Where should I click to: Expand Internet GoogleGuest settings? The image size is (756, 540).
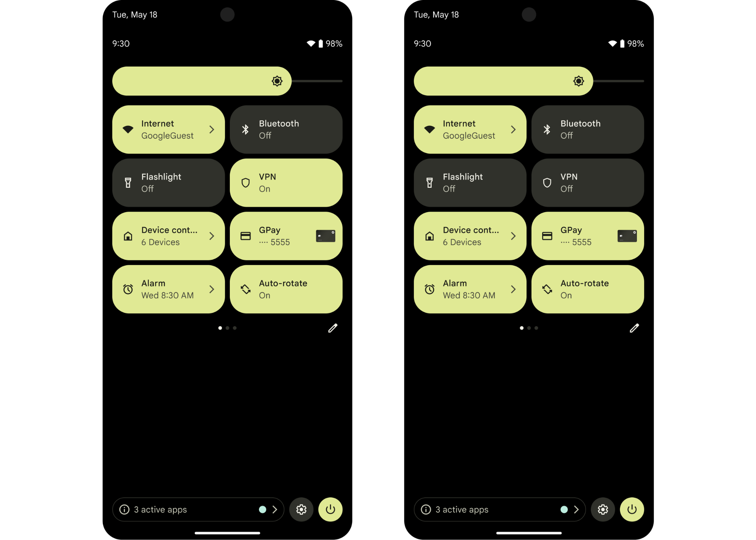pyautogui.click(x=213, y=129)
